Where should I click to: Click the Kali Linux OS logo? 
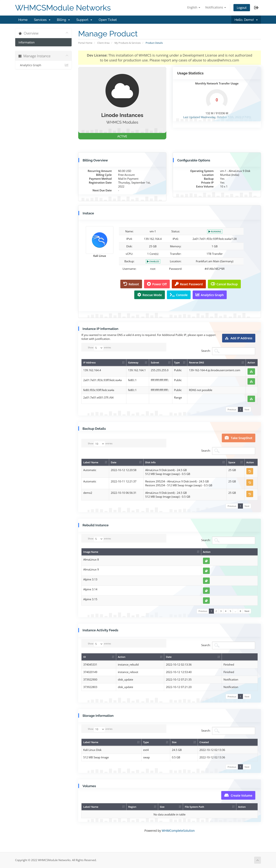(x=100, y=240)
